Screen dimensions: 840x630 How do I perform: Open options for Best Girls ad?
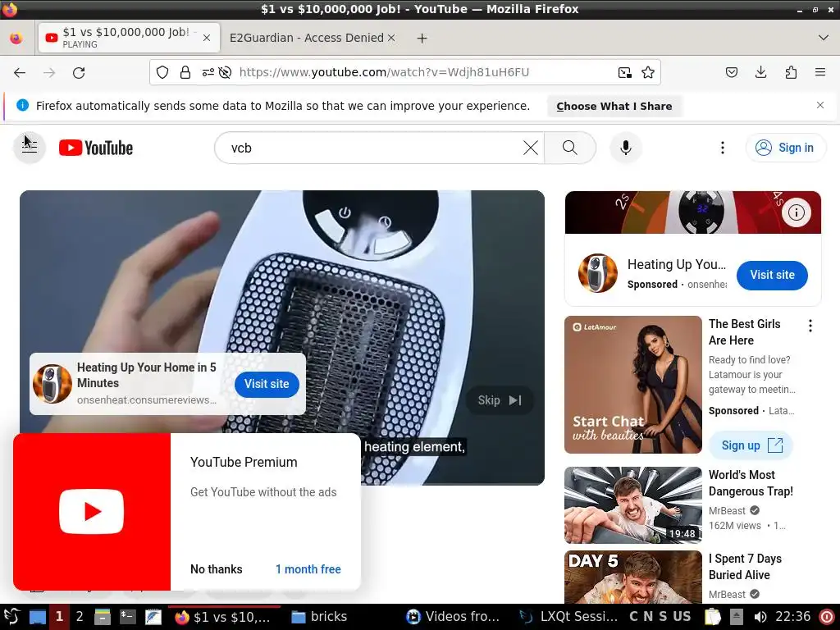(810, 325)
